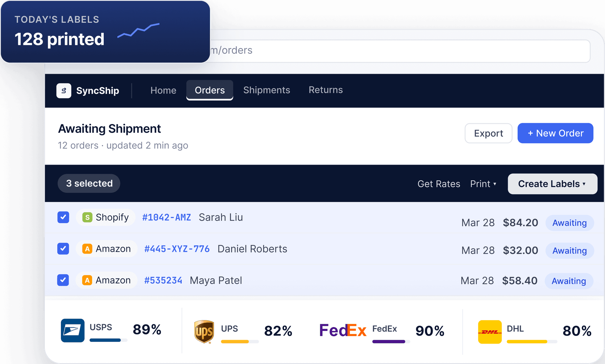Click the FedEx carrier logo
Screen dimensions: 605x364
click(343, 330)
